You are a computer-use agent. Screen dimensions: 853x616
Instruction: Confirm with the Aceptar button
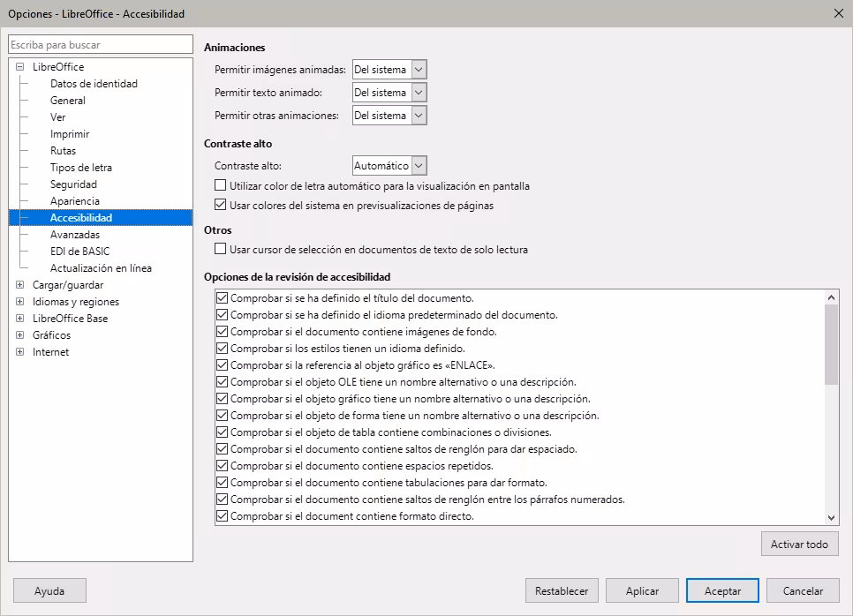[722, 591]
